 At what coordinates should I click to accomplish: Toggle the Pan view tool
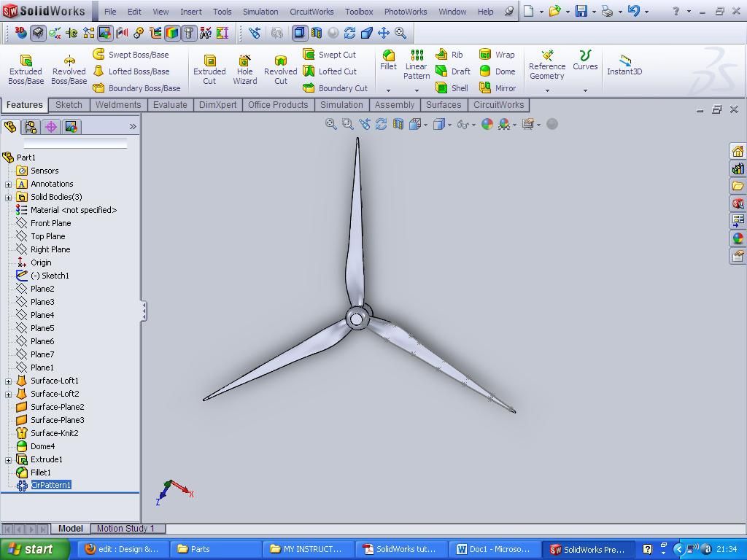click(383, 33)
